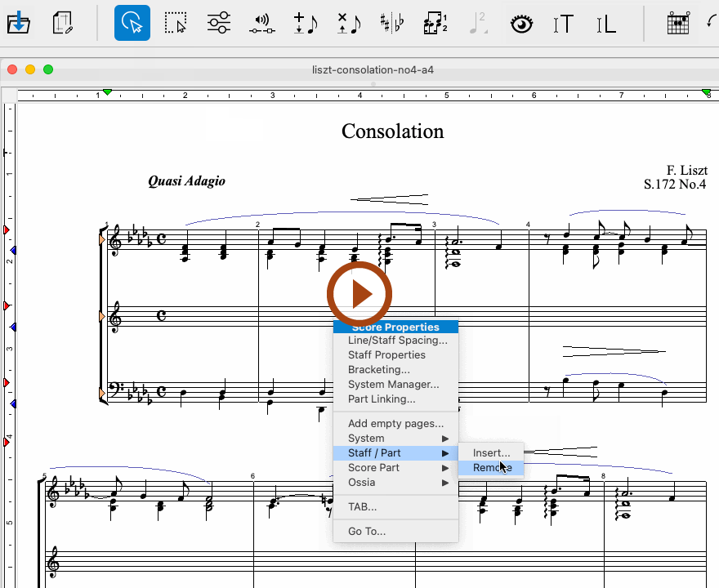Click orange triangle beside top treble staff
719x588 pixels.
[102, 239]
